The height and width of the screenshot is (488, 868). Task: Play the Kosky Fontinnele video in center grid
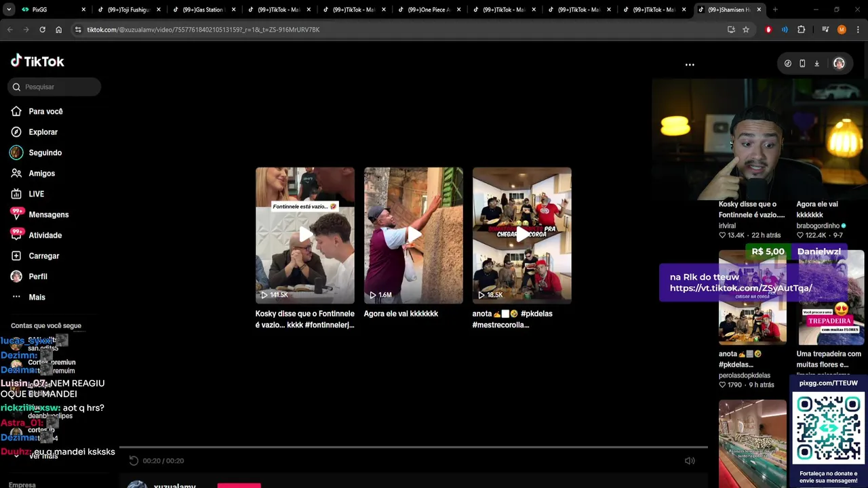click(x=305, y=235)
